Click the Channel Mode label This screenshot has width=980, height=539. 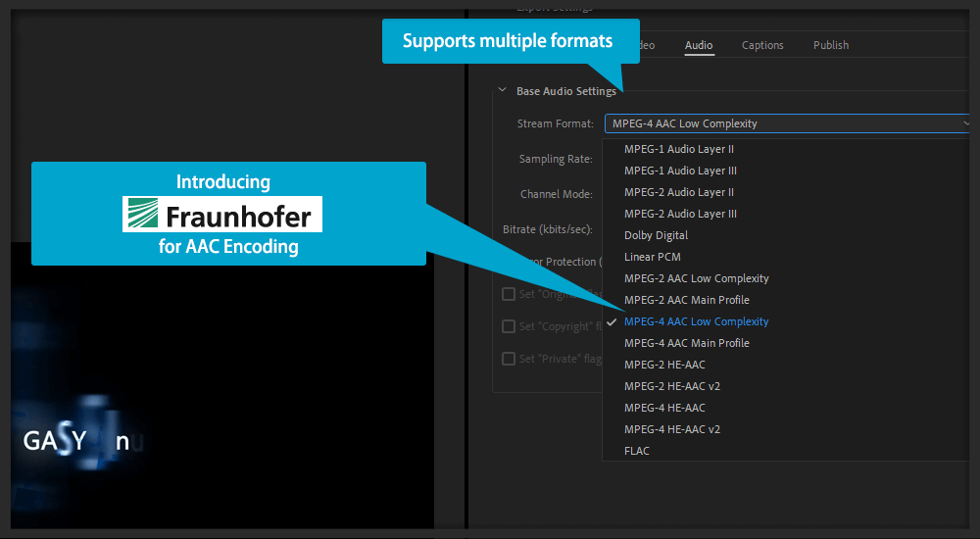coord(557,194)
